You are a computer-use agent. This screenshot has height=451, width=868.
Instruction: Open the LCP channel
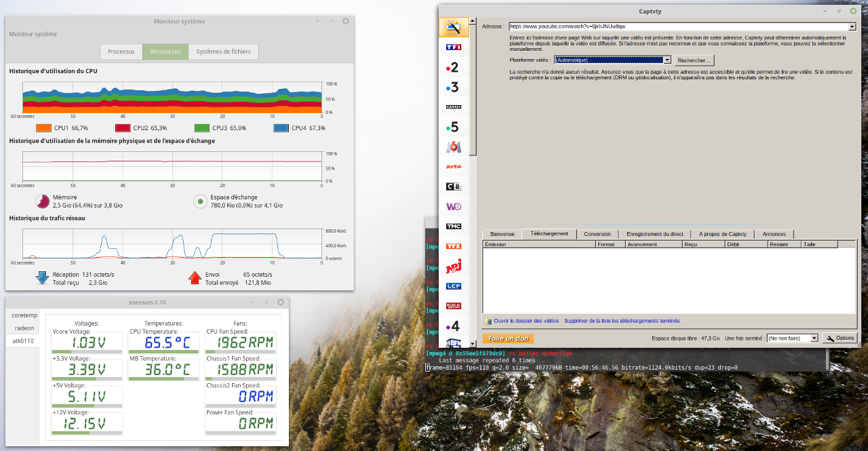point(454,286)
